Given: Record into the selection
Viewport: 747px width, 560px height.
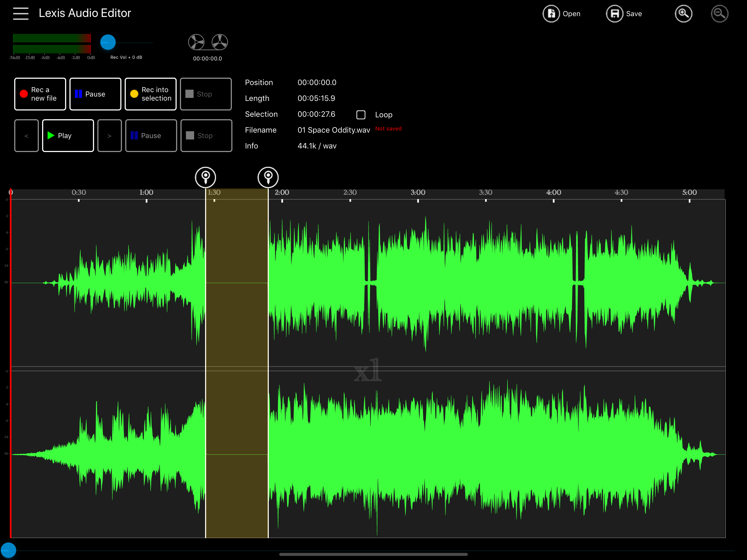Looking at the screenshot, I should coord(151,94).
